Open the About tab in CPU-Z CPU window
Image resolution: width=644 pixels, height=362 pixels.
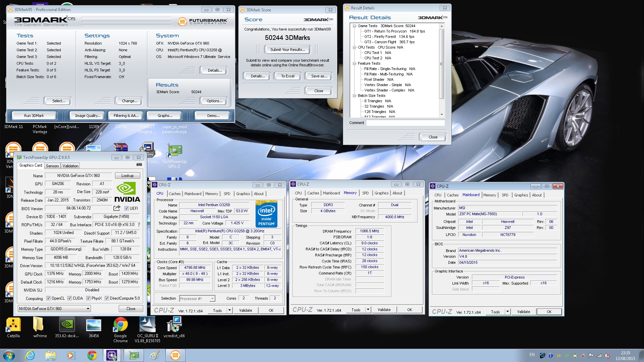click(x=259, y=194)
